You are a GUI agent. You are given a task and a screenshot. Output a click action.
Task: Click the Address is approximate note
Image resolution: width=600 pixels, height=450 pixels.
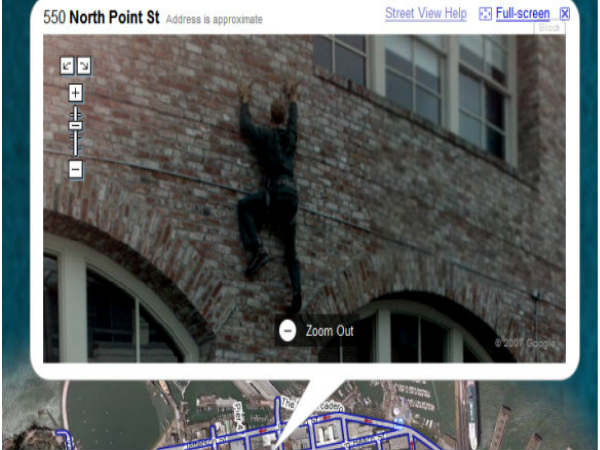click(214, 20)
